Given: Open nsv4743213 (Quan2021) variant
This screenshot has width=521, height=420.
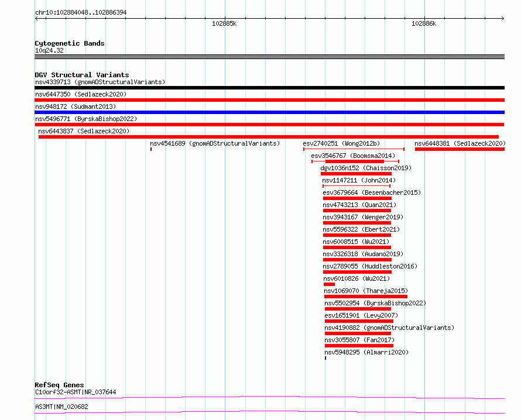Looking at the screenshot, I should [x=359, y=205].
